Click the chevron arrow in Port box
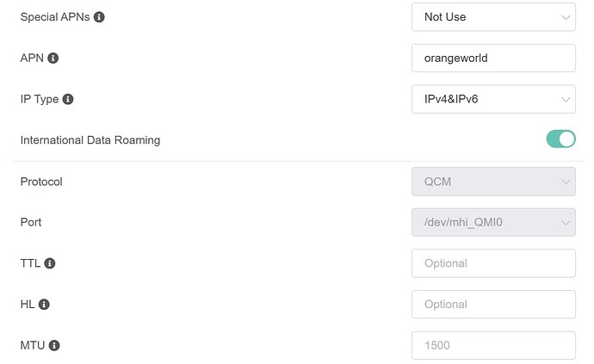This screenshot has height=364, width=594. click(566, 223)
